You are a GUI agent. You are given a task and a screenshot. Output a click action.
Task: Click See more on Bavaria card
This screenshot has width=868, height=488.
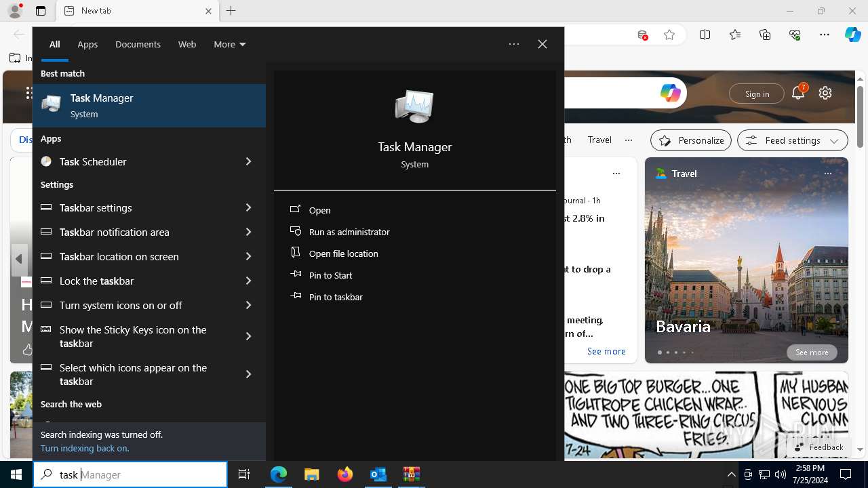(x=812, y=352)
